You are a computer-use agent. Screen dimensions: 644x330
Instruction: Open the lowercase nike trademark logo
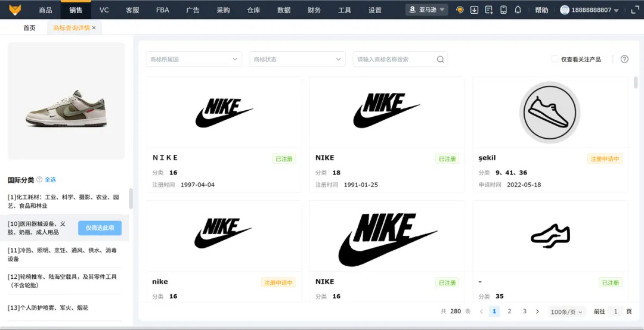pos(223,233)
